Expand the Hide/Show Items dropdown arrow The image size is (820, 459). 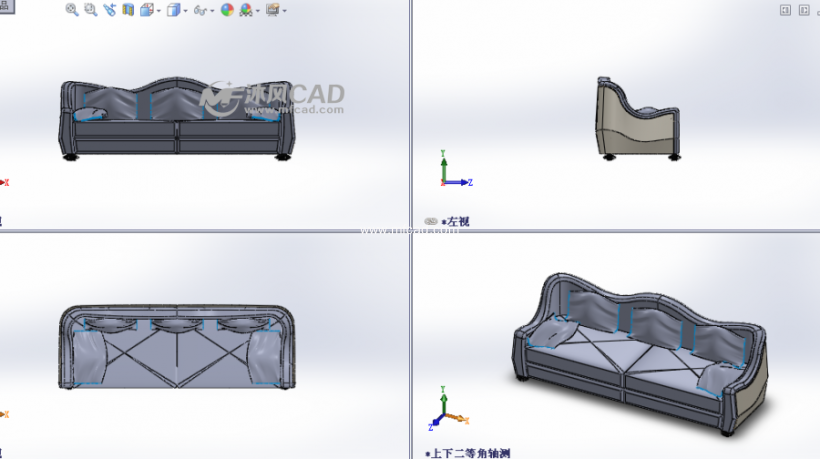(212, 10)
